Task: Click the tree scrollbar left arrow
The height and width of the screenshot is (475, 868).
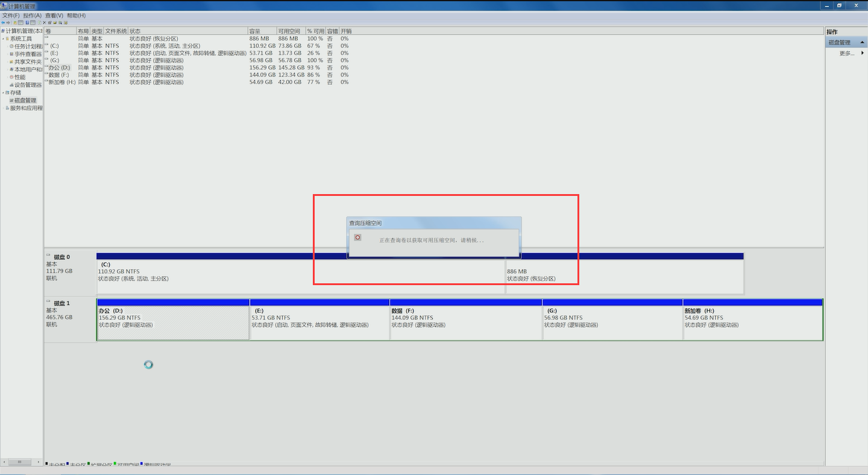Action: [x=4, y=462]
